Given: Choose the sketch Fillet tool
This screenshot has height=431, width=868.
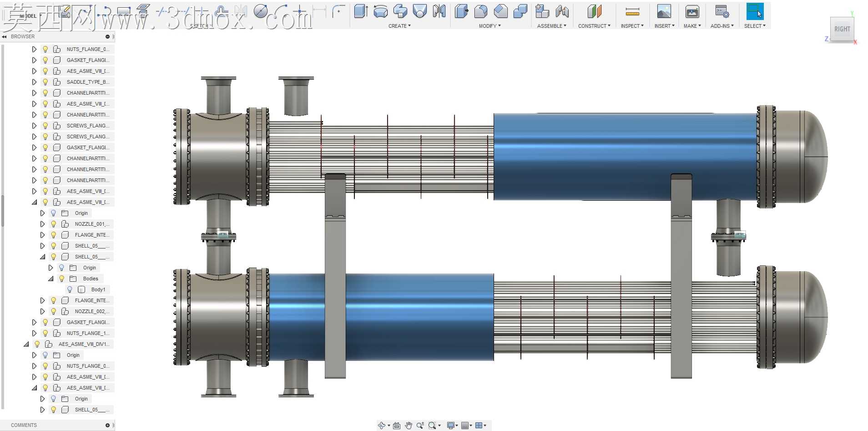Looking at the screenshot, I should tap(338, 11).
